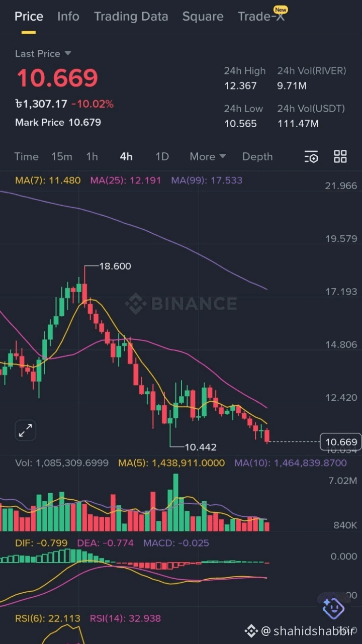This screenshot has height=644, width=362.
Task: Tap the MACD: -0.025 label
Action: click(x=176, y=543)
